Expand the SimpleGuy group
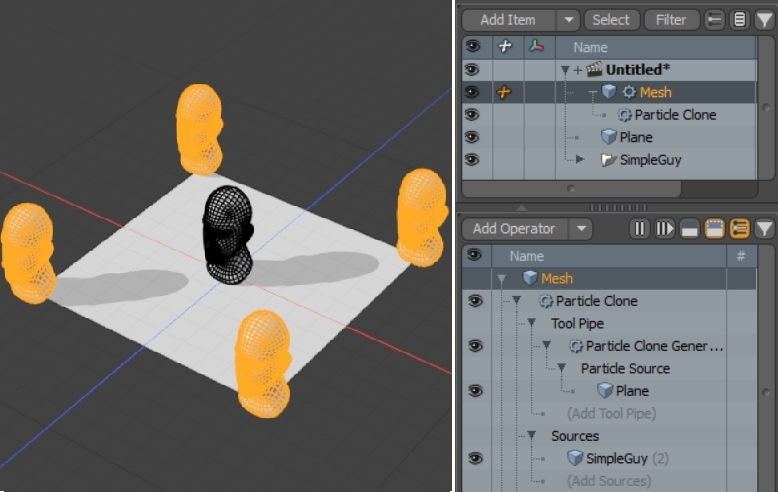This screenshot has height=492, width=778. (x=580, y=159)
